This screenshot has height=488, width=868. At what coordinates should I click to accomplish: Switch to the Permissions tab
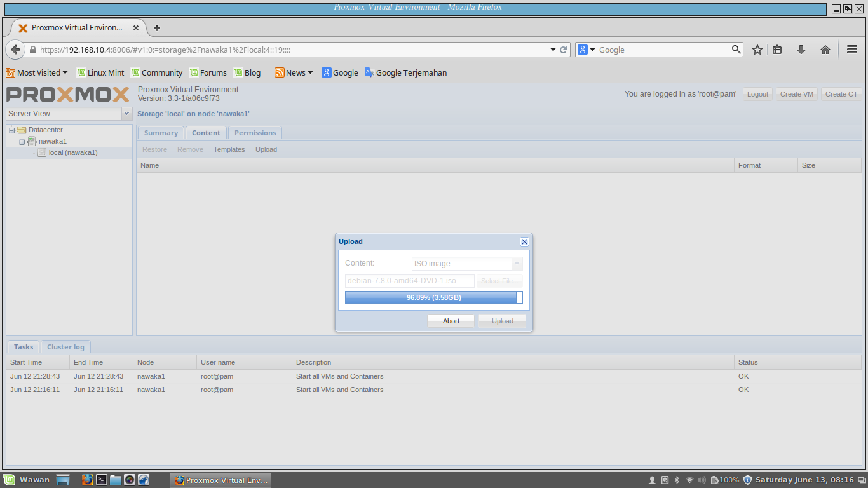(x=255, y=133)
